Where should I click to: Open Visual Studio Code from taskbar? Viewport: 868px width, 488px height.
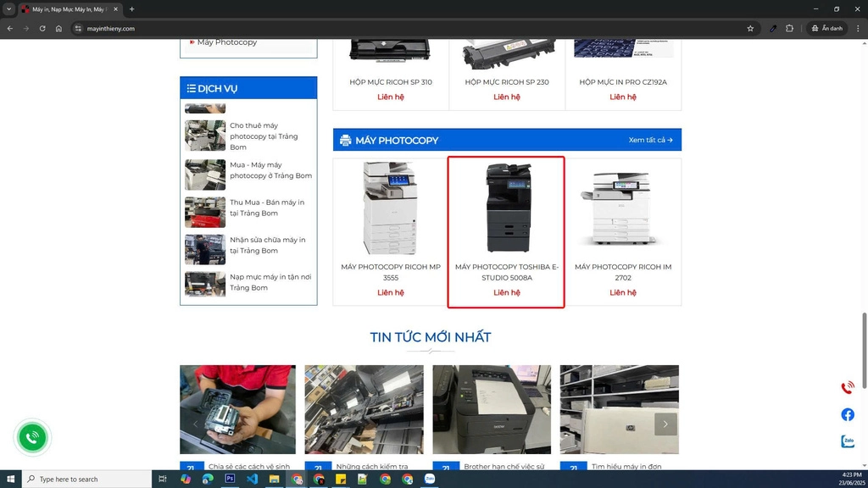coord(252,480)
